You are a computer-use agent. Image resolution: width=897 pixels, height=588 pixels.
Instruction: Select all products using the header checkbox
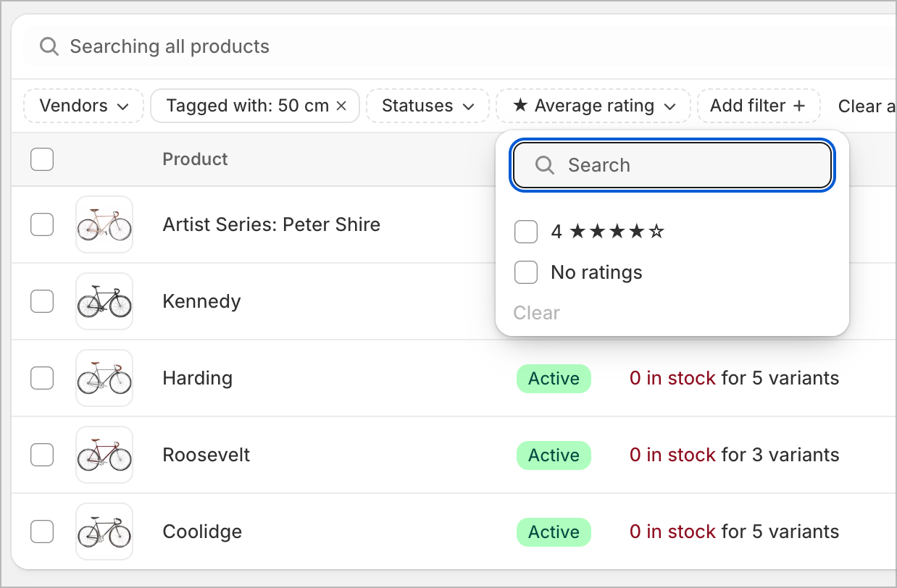[42, 159]
